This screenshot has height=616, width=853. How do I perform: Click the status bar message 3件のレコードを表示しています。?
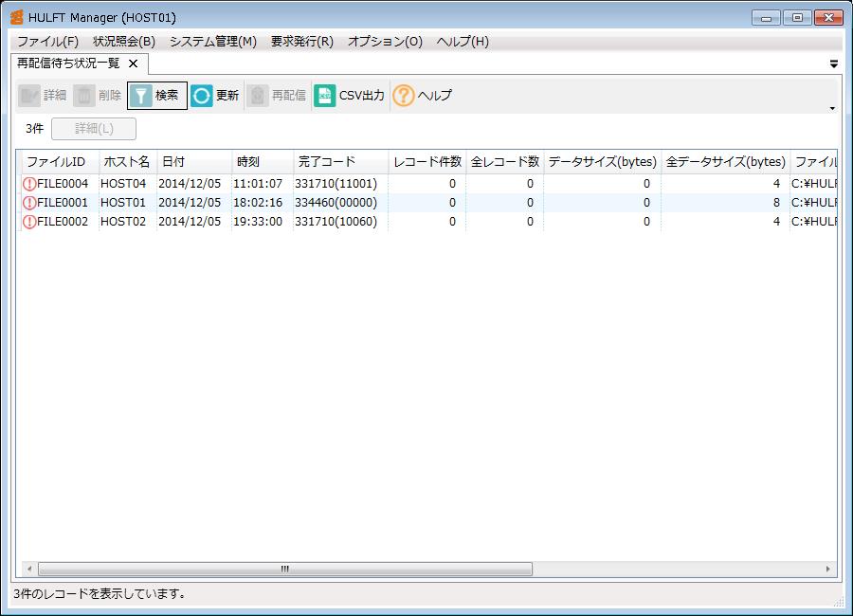100,594
